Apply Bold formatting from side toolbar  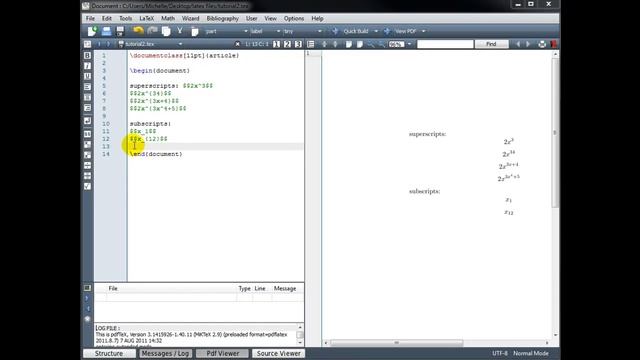point(87,56)
